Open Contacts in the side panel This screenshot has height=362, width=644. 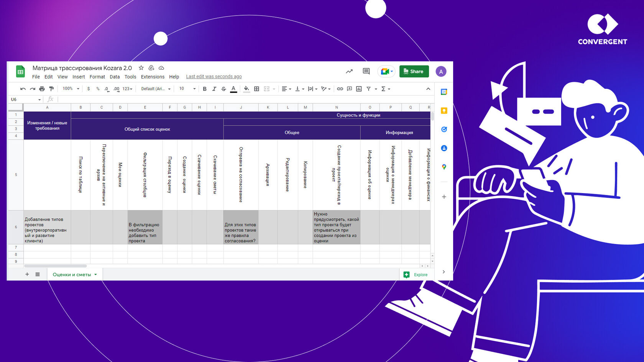[444, 148]
